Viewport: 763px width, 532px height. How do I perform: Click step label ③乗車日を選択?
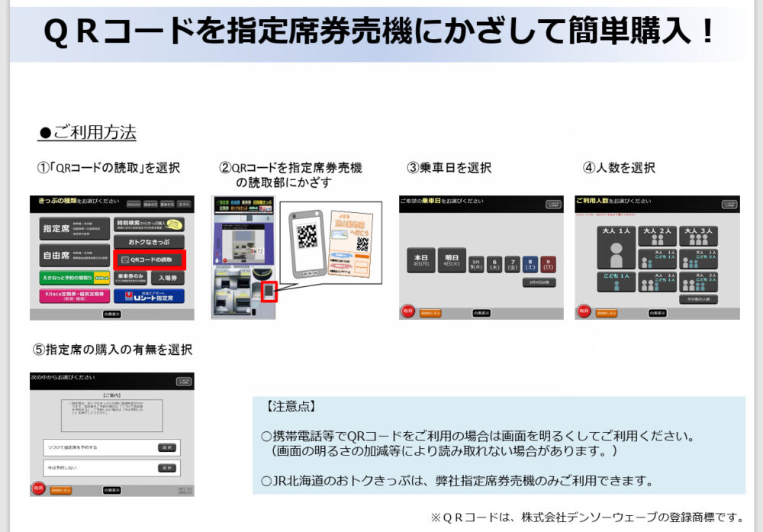pos(449,168)
